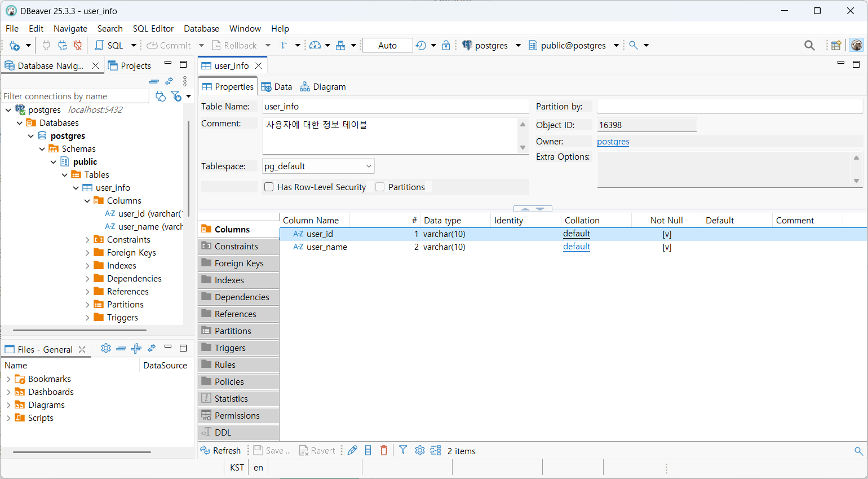Open the SQL Editor menu
The image size is (868, 479).
153,28
